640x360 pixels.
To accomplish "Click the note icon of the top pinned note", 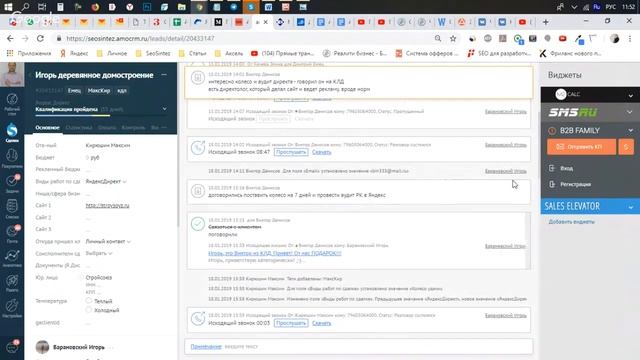I will tap(198, 78).
